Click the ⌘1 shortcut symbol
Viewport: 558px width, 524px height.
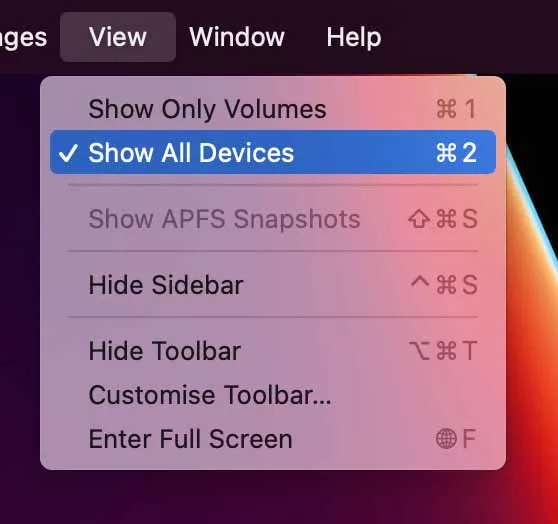tap(456, 109)
